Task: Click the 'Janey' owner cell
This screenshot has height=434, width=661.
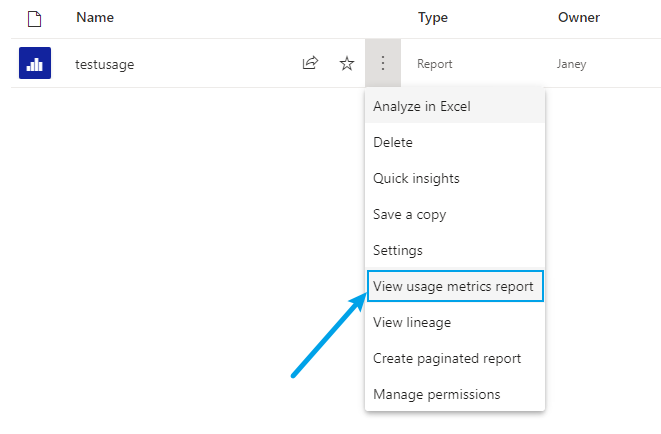Action: click(571, 64)
